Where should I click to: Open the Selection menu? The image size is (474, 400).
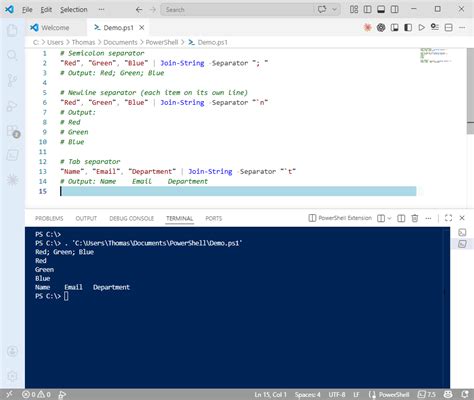coord(74,10)
